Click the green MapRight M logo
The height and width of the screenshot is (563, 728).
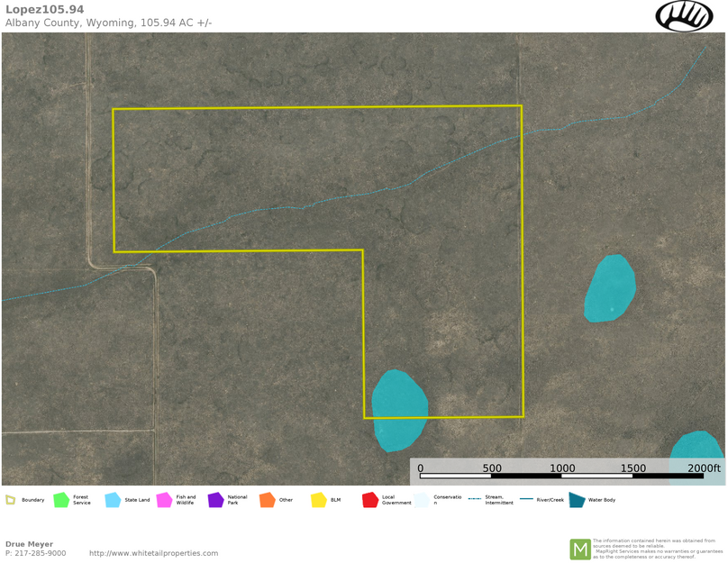coord(579,549)
